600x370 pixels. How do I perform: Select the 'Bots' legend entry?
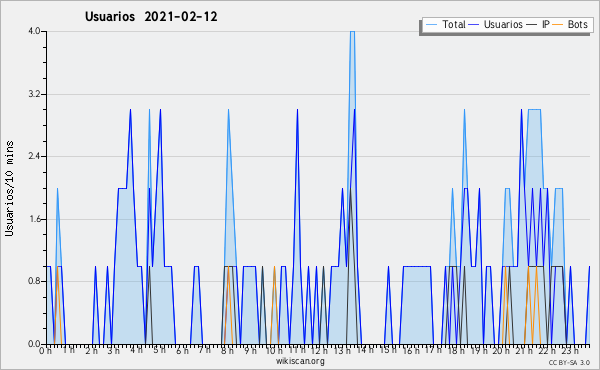[571, 25]
